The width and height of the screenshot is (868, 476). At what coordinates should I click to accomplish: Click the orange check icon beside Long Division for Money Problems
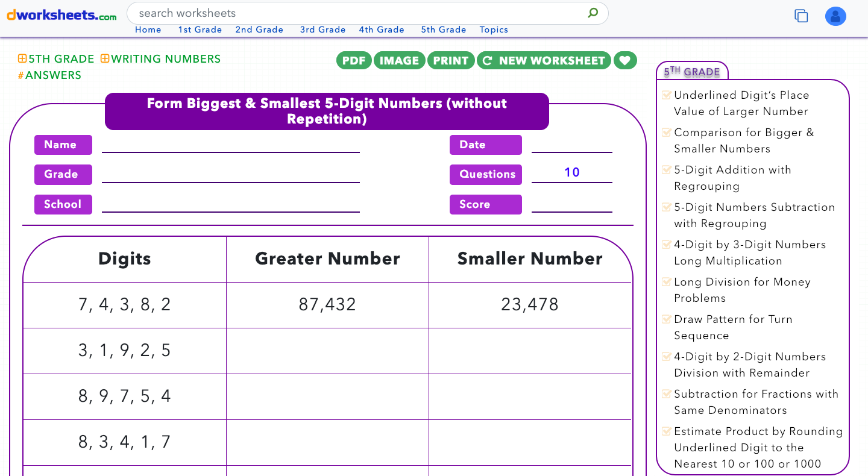click(x=667, y=281)
